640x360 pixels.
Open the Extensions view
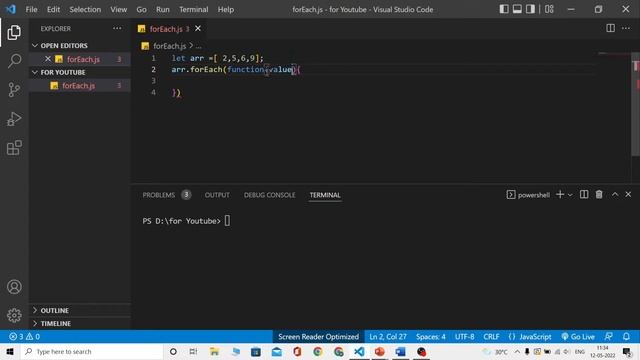click(x=14, y=148)
